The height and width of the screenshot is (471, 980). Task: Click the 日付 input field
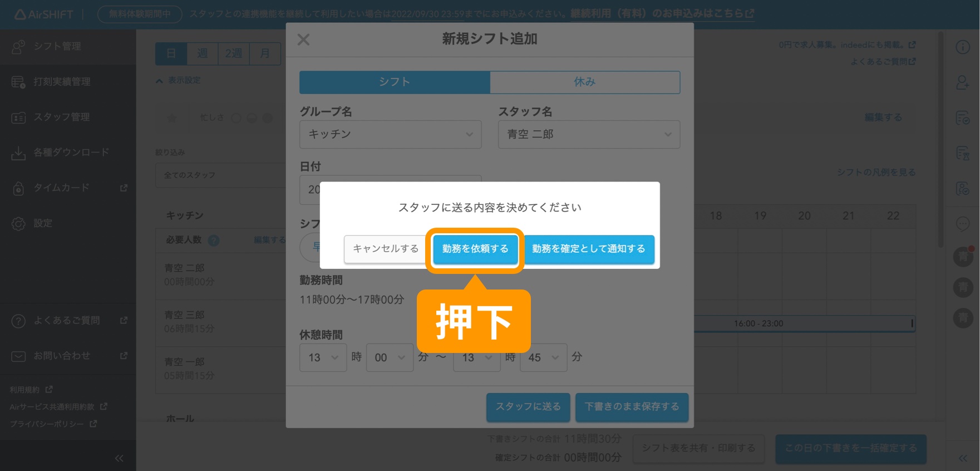click(390, 189)
